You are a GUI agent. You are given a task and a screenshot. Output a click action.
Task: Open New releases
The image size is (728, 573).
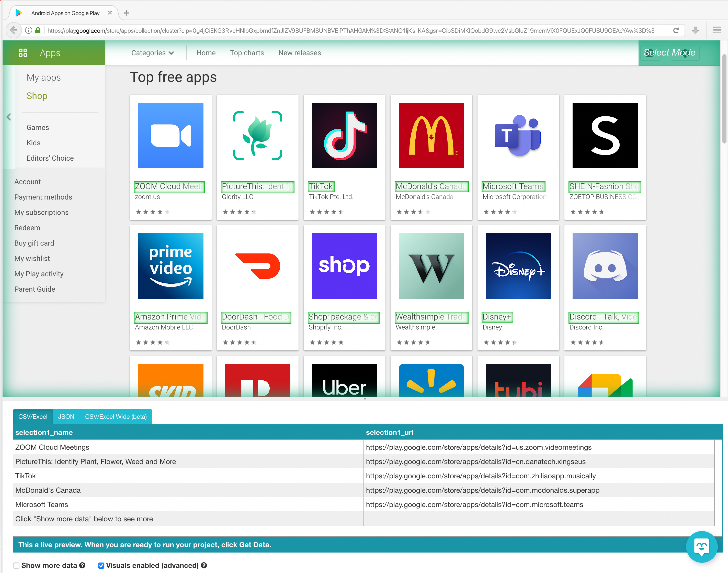[299, 53]
